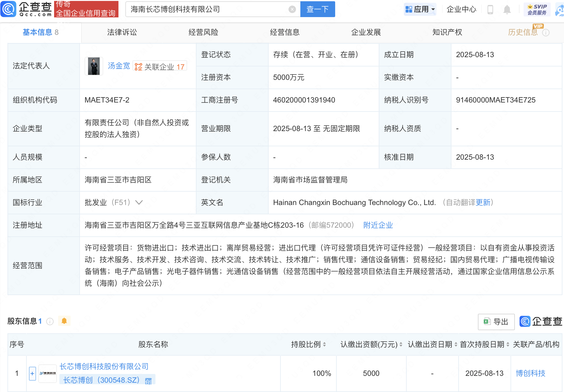Select the 海南省市场监督管理局 registry value

point(310,180)
